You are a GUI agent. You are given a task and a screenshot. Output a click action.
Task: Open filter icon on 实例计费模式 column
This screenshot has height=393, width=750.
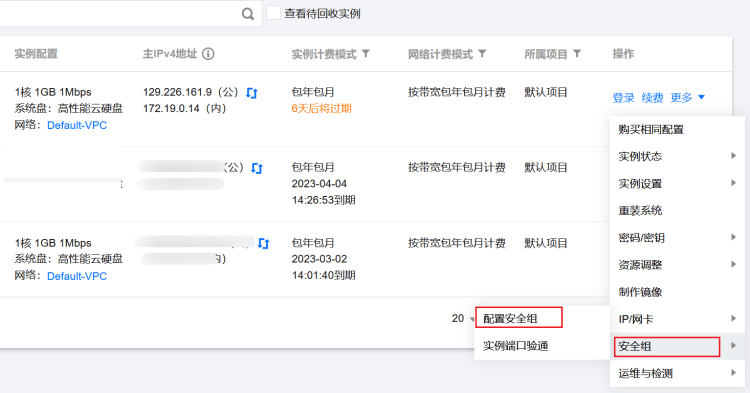[366, 54]
